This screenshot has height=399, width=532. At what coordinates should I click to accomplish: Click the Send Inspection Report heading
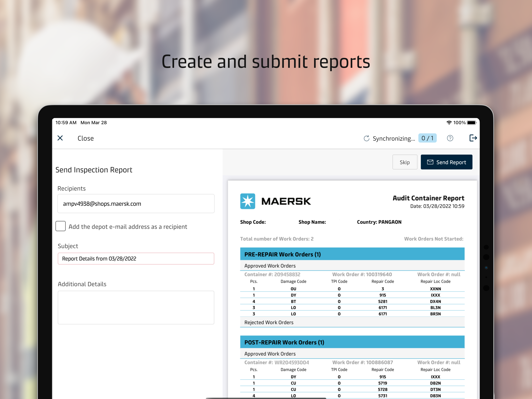(94, 170)
